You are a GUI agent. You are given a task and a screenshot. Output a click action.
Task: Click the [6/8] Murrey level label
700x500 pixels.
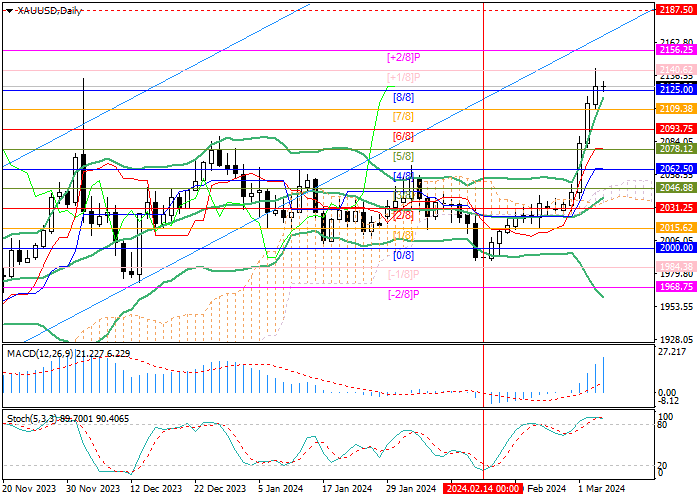404,136
